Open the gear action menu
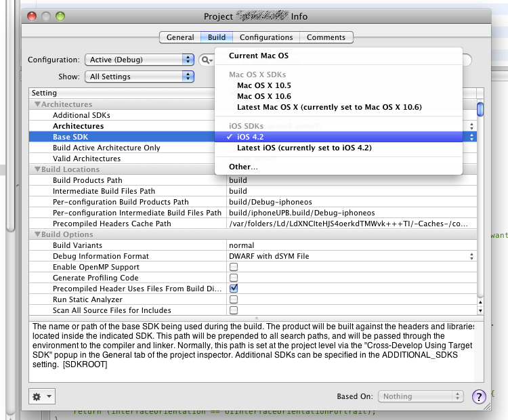The width and height of the screenshot is (508, 420). tap(42, 396)
